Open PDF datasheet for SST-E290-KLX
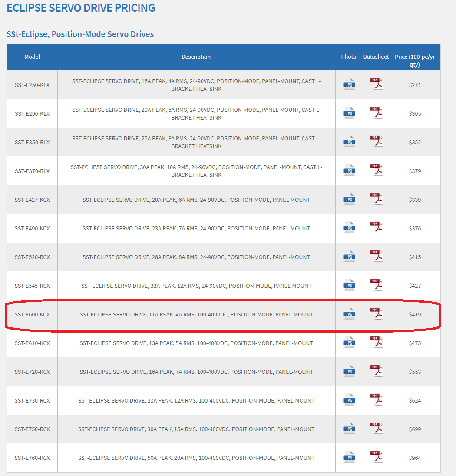 click(377, 113)
